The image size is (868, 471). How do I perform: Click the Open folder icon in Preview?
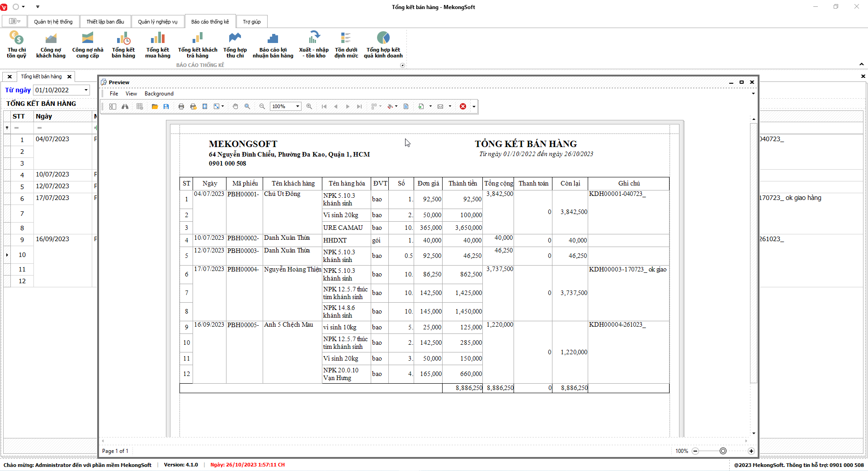(155, 106)
